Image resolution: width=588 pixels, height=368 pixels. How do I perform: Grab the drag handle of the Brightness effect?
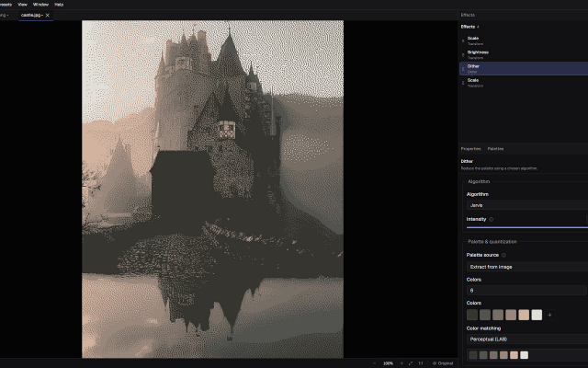click(463, 55)
